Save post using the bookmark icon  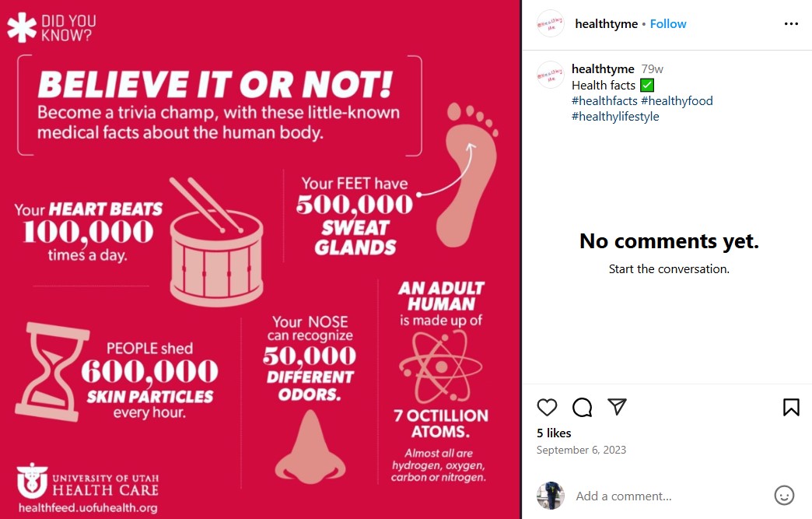791,407
